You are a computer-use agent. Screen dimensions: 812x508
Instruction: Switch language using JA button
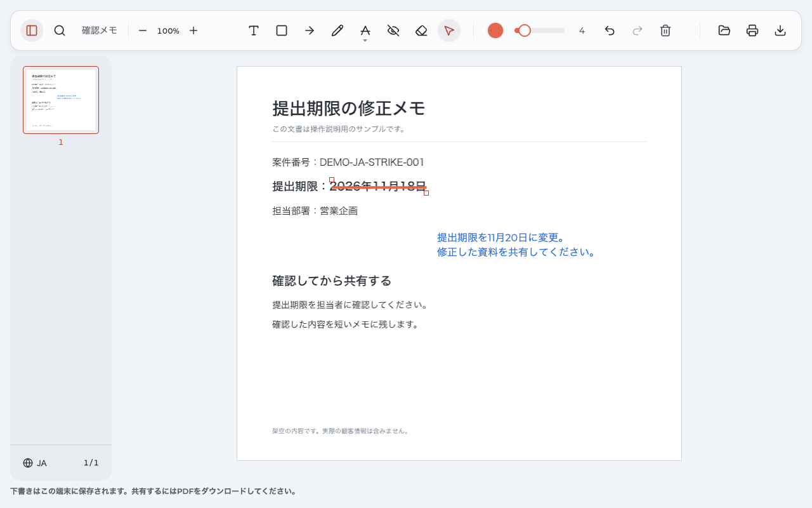pos(35,463)
